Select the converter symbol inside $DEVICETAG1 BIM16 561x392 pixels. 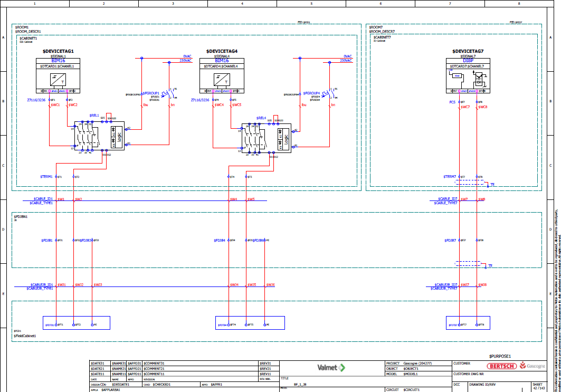pyautogui.click(x=57, y=80)
